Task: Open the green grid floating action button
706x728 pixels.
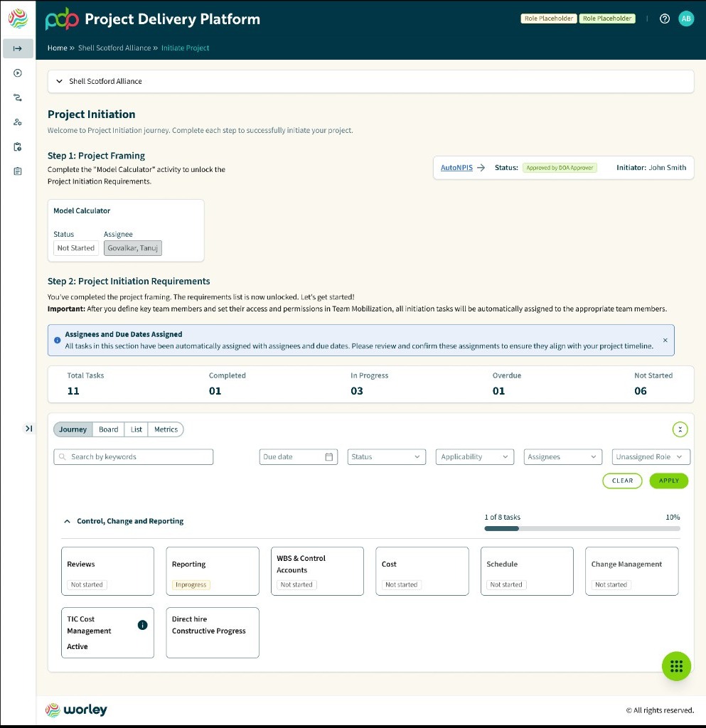Action: coord(676,666)
